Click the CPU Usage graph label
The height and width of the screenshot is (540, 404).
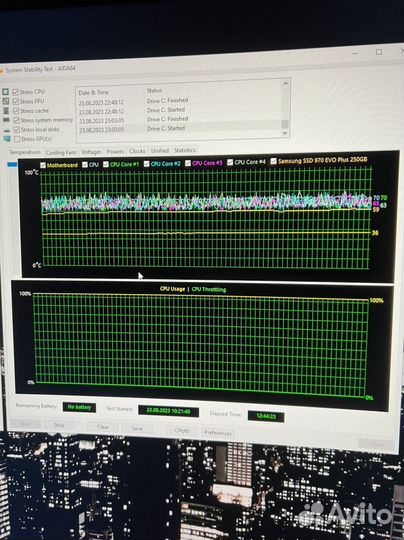point(173,289)
